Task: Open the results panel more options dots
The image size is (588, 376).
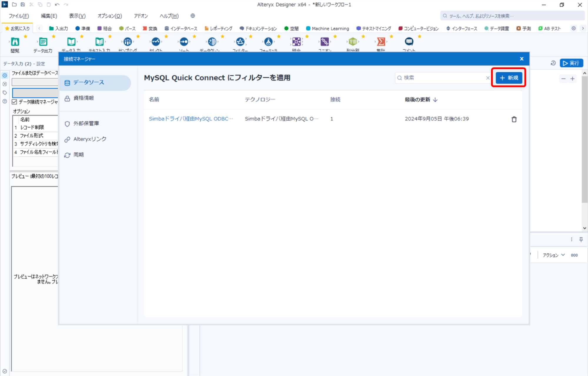Action: pos(572,239)
